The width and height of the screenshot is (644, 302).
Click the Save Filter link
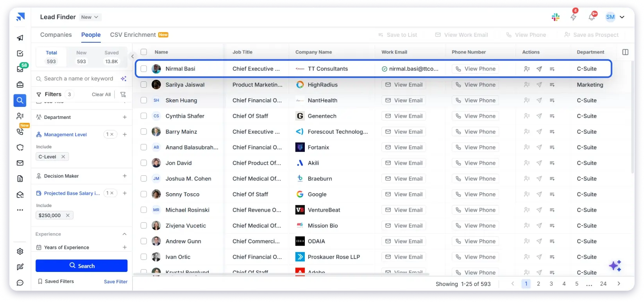click(116, 282)
